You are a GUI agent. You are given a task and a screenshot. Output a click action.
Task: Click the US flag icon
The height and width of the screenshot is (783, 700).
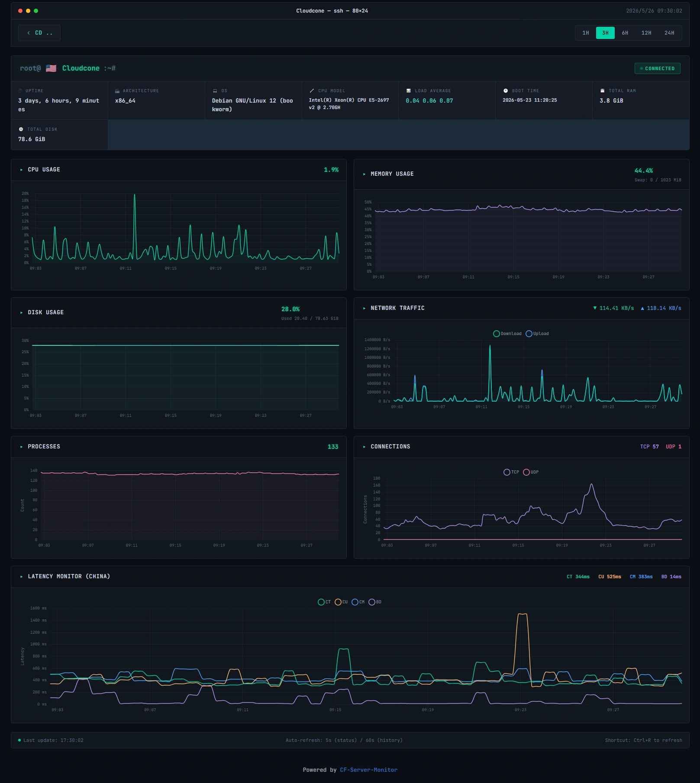click(51, 68)
